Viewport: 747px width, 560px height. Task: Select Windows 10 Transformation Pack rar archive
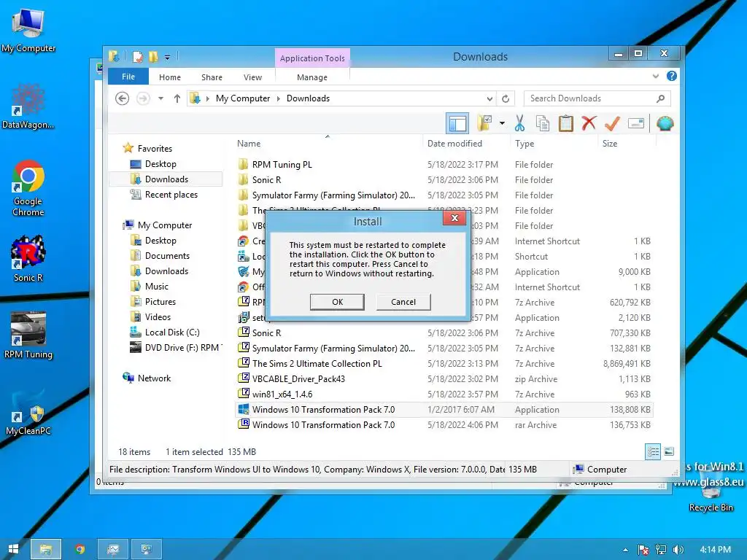click(x=444, y=425)
